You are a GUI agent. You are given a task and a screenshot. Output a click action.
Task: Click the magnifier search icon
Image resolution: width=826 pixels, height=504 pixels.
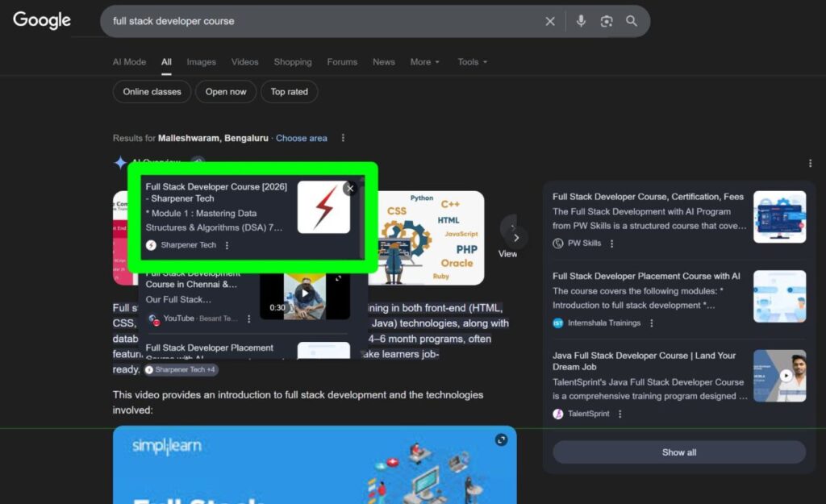[x=631, y=21]
